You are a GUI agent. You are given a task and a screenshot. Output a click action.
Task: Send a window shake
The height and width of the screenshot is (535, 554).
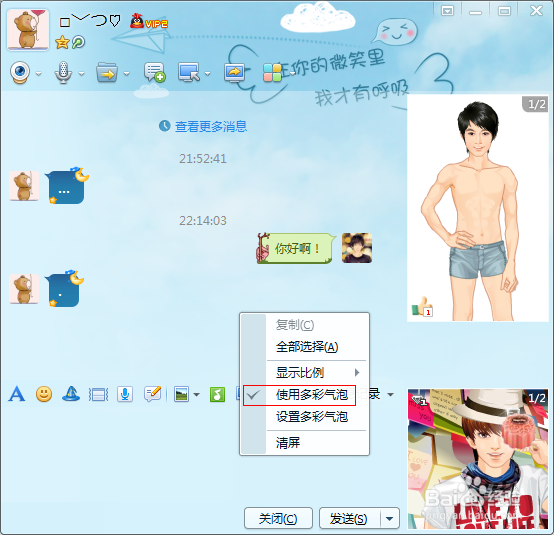[98, 394]
